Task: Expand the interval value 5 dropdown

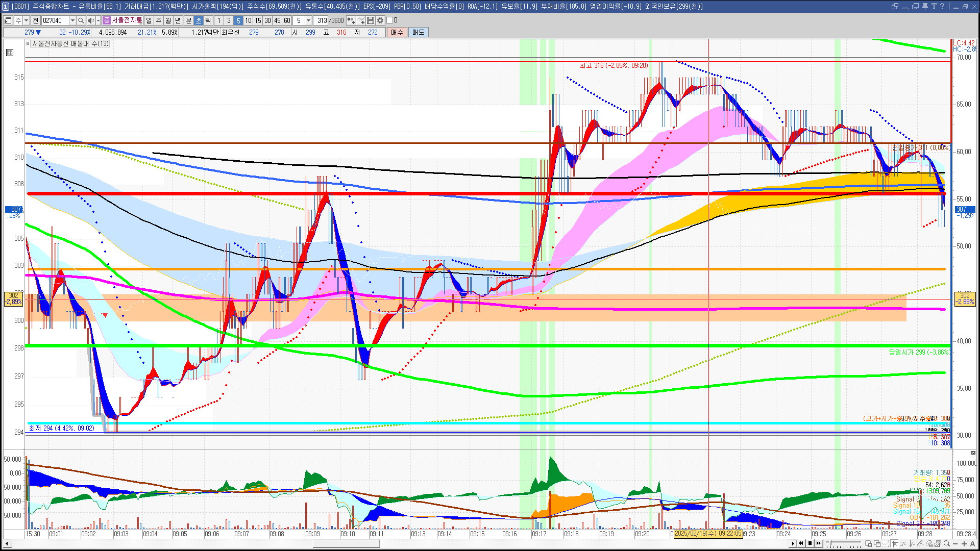Action: click(308, 20)
